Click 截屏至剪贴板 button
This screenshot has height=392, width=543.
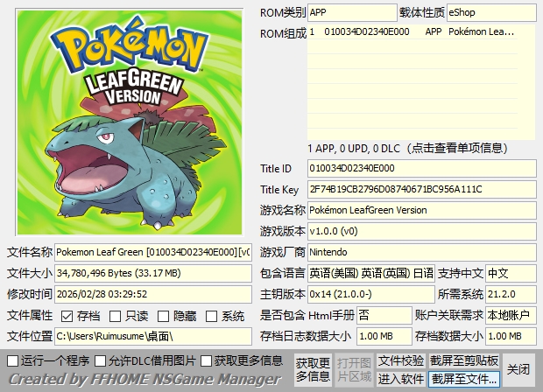pos(464,360)
